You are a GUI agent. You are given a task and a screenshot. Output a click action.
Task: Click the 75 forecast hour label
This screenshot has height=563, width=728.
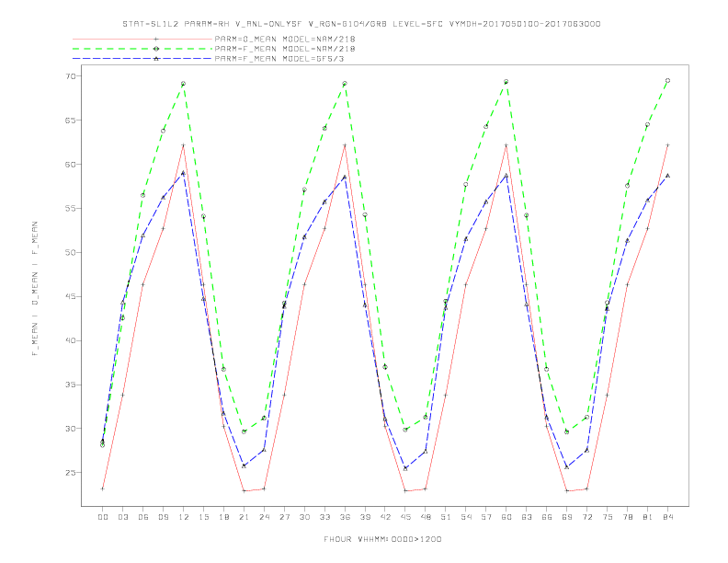[608, 517]
